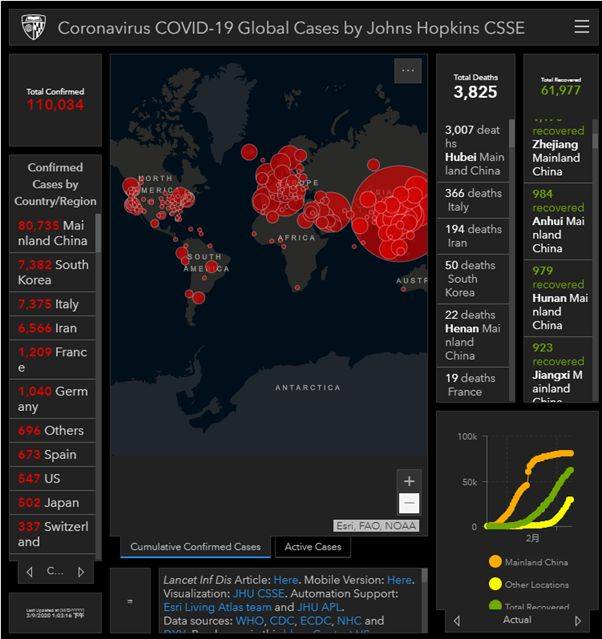Open the Lancet article Here link
The width and height of the screenshot is (602, 639).
pyautogui.click(x=285, y=580)
